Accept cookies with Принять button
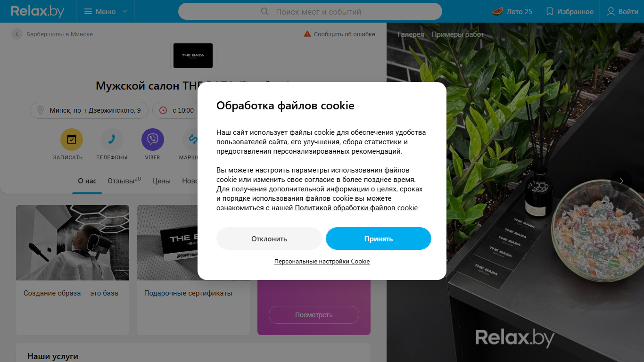 click(x=379, y=239)
